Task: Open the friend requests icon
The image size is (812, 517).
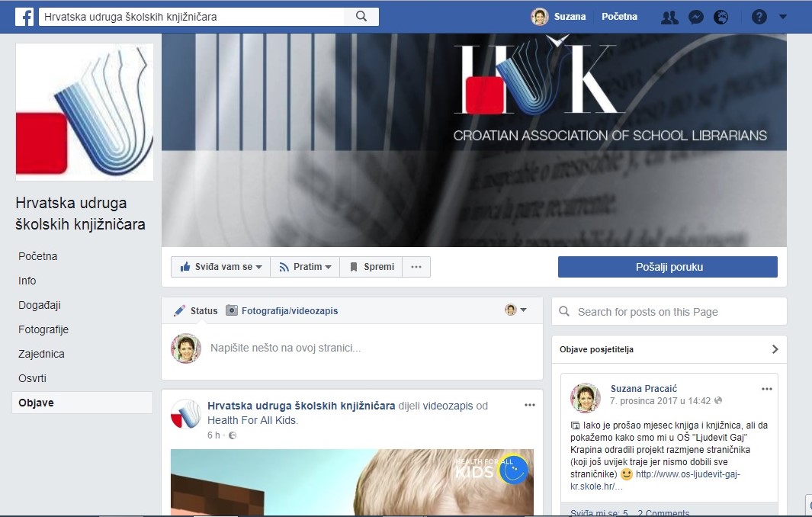Action: (x=669, y=17)
